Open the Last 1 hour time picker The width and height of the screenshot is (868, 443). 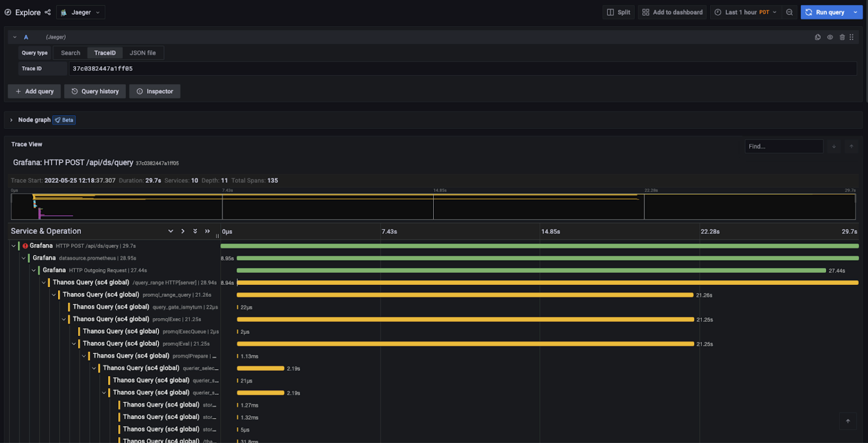point(745,12)
